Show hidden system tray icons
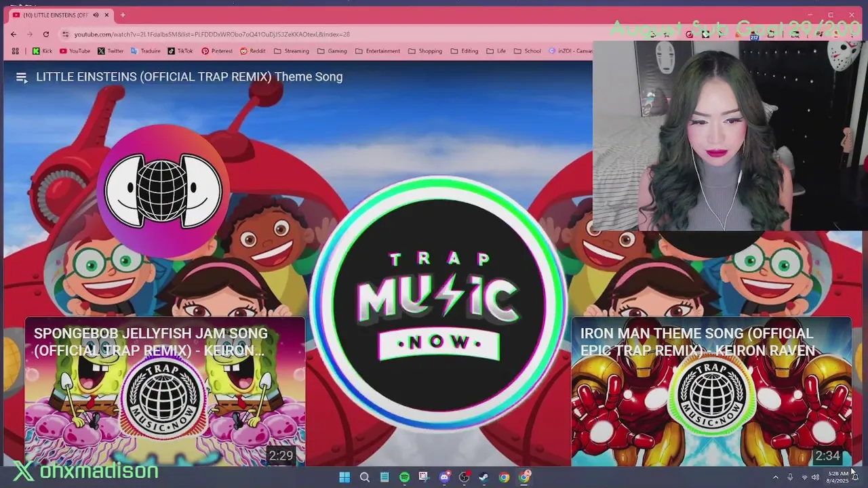This screenshot has height=488, width=868. click(x=776, y=477)
